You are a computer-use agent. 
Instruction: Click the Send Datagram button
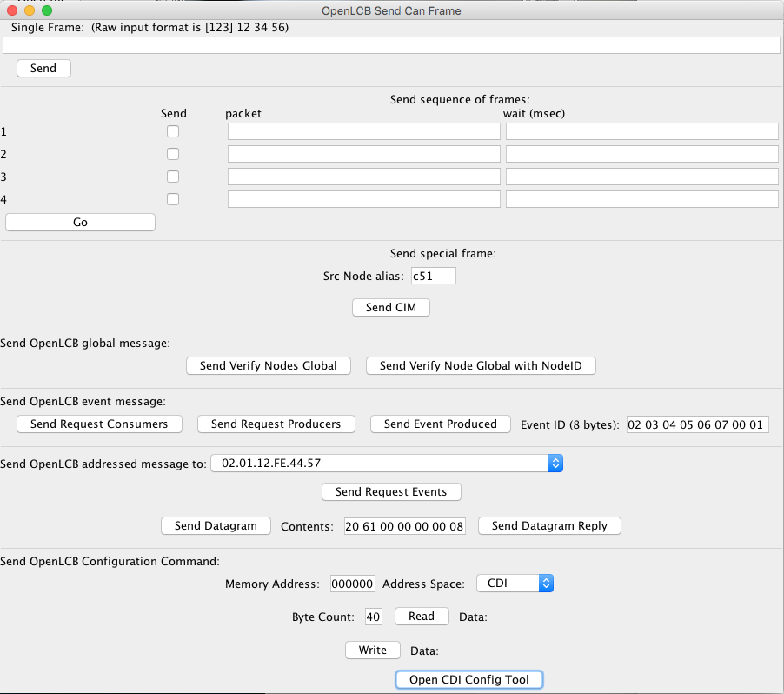click(216, 525)
